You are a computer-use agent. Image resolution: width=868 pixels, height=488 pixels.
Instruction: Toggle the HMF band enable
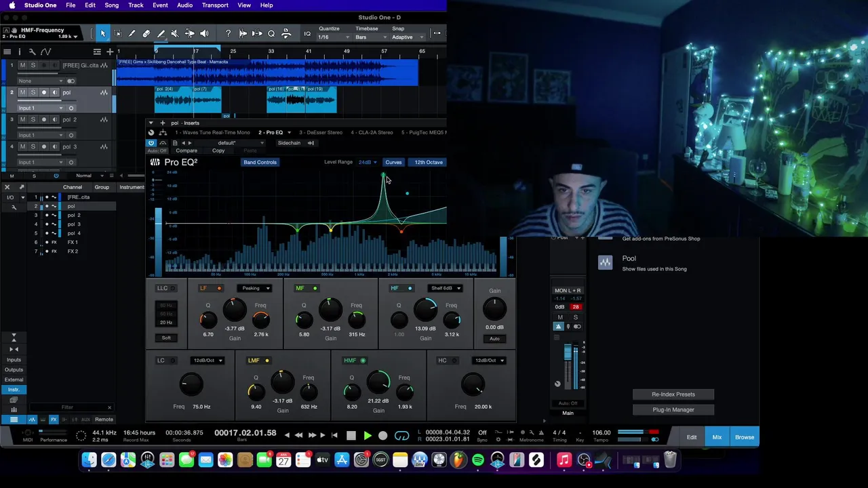click(x=363, y=361)
